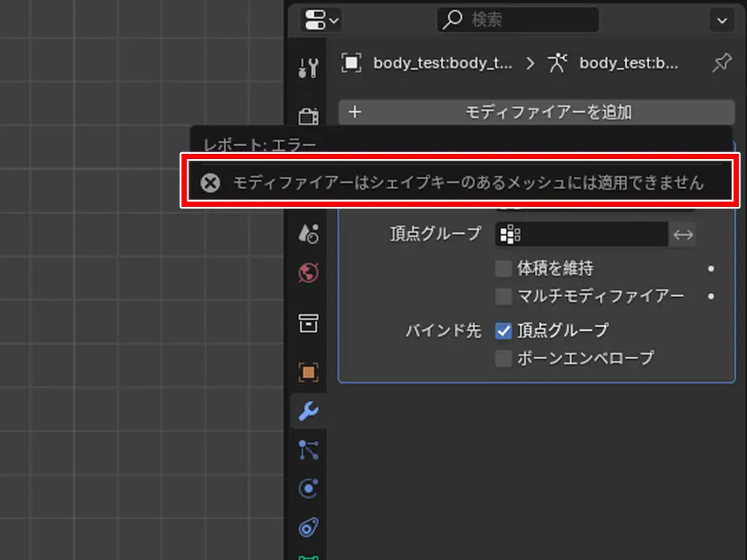Click the 検索 search field
The height and width of the screenshot is (560, 747).
tap(518, 20)
